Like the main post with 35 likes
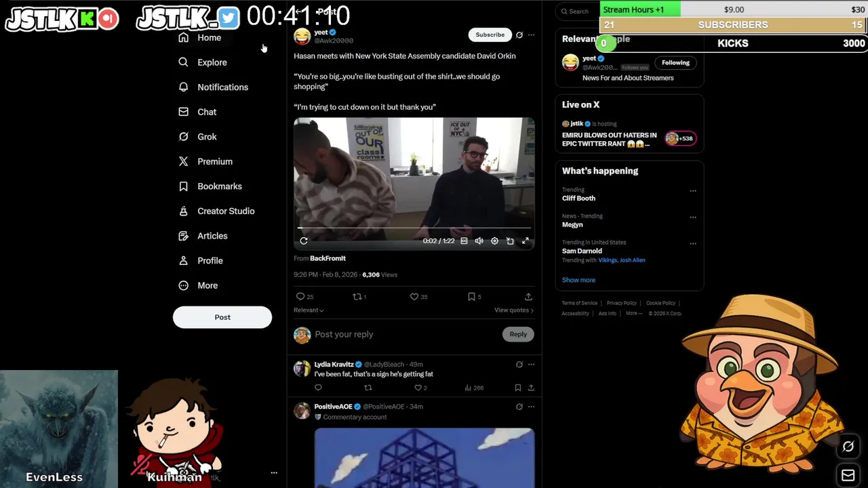The height and width of the screenshot is (488, 868). tap(414, 296)
